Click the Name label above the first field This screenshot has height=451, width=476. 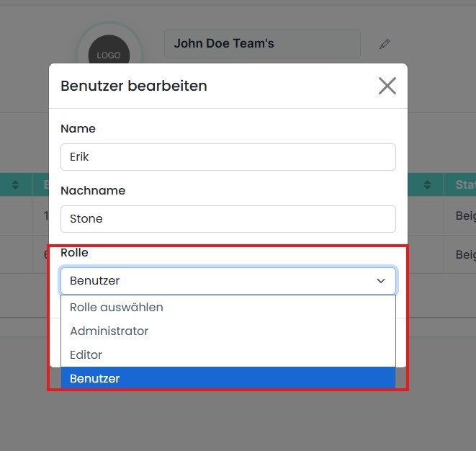78,129
